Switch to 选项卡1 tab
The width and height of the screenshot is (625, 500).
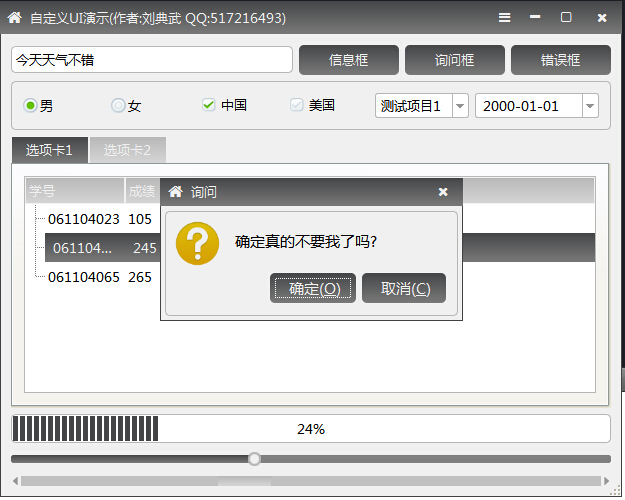(49, 150)
